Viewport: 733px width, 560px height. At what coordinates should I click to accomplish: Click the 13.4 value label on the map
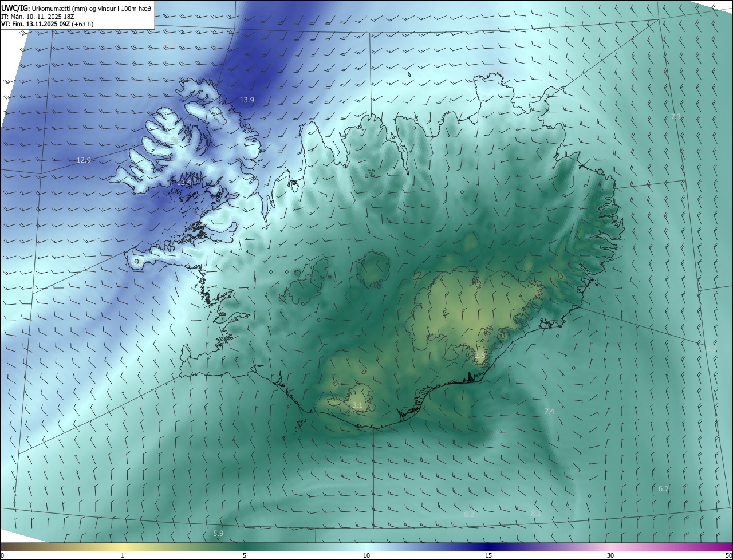183,182
